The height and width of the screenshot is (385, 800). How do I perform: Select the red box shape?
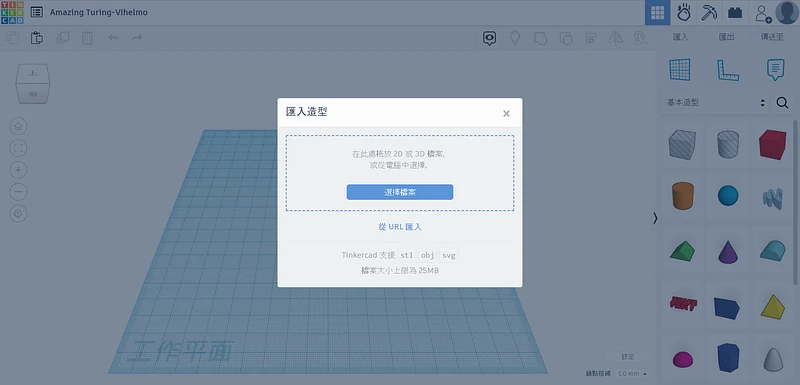click(x=772, y=144)
